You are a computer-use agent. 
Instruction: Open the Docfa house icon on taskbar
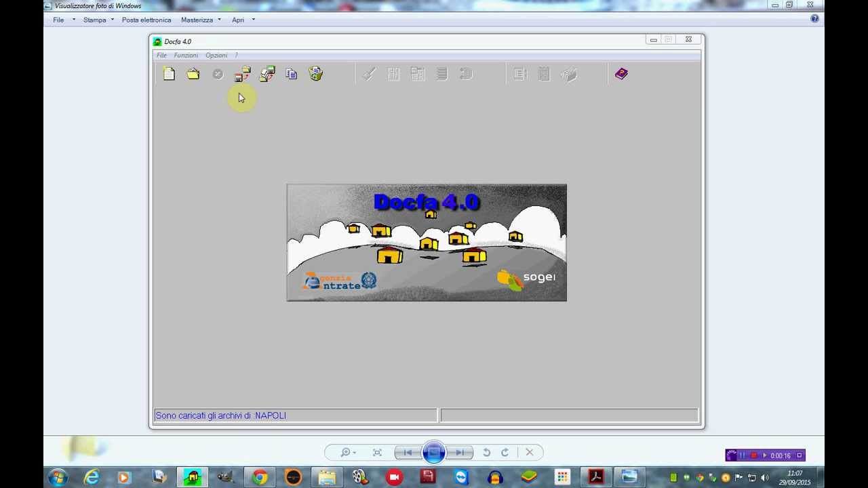(x=193, y=478)
